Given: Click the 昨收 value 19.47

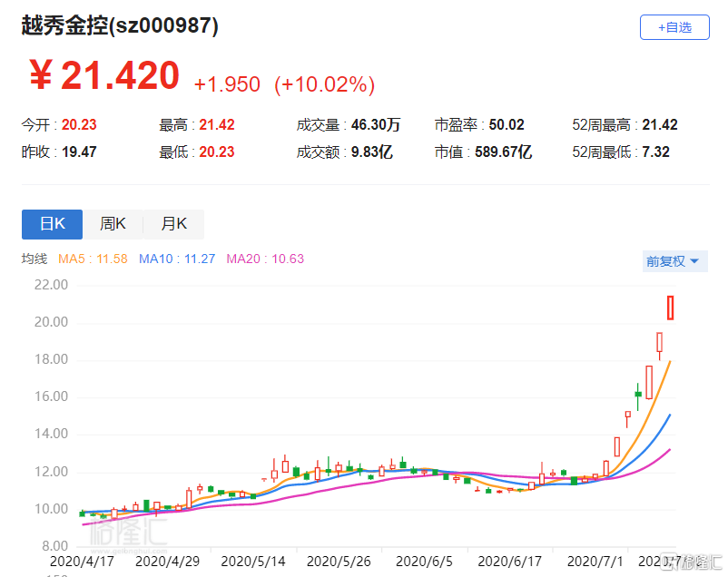Looking at the screenshot, I should [79, 152].
